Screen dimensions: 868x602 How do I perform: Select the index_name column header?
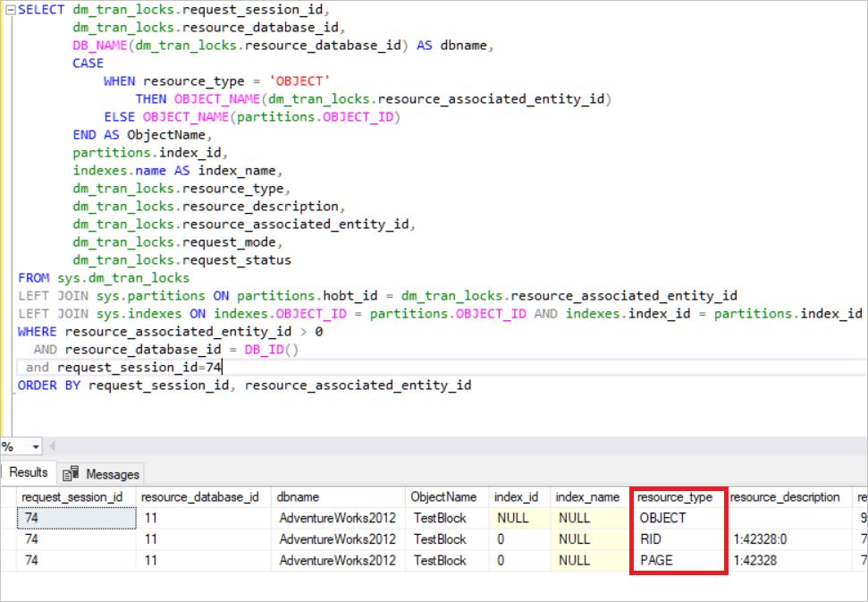(587, 496)
